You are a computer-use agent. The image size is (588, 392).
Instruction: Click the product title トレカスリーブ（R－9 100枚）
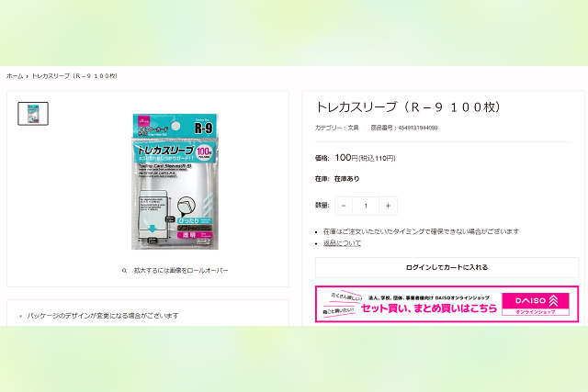408,107
